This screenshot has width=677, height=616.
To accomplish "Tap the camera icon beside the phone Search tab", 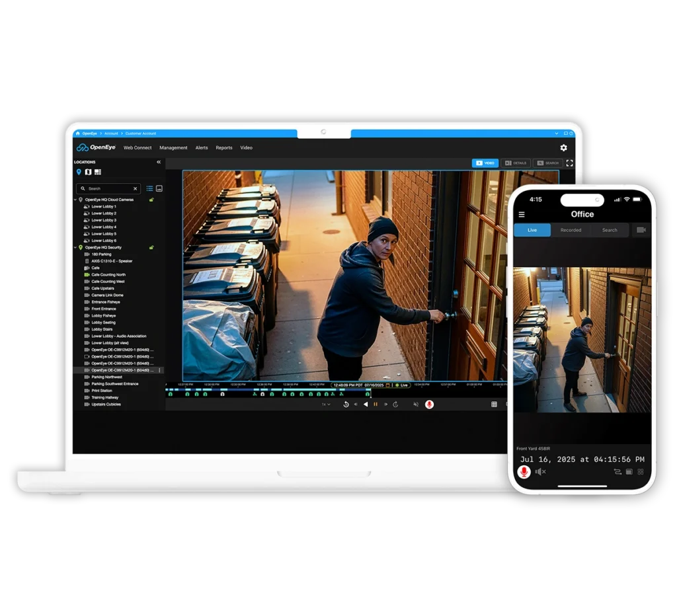I will point(640,230).
